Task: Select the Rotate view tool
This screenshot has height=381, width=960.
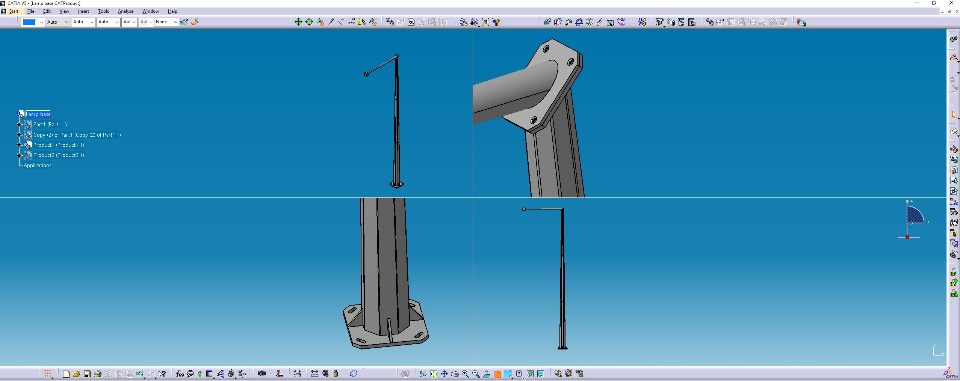Action: click(x=454, y=374)
